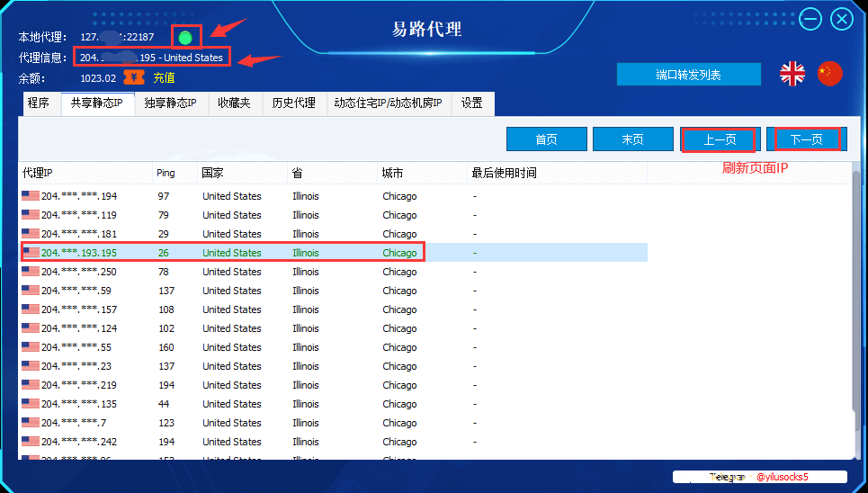Select proxy IP 204.***.***.124
Image resolution: width=868 pixels, height=493 pixels.
[79, 328]
